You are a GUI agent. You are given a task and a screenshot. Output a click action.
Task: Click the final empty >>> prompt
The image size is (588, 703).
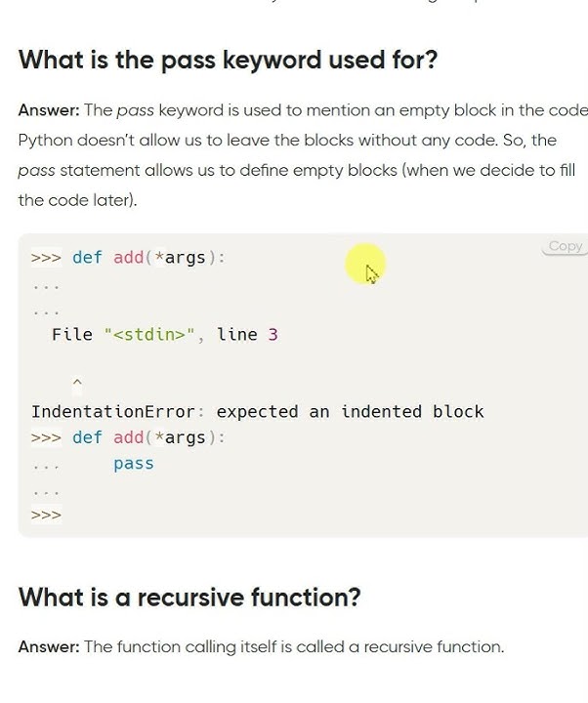(x=46, y=515)
